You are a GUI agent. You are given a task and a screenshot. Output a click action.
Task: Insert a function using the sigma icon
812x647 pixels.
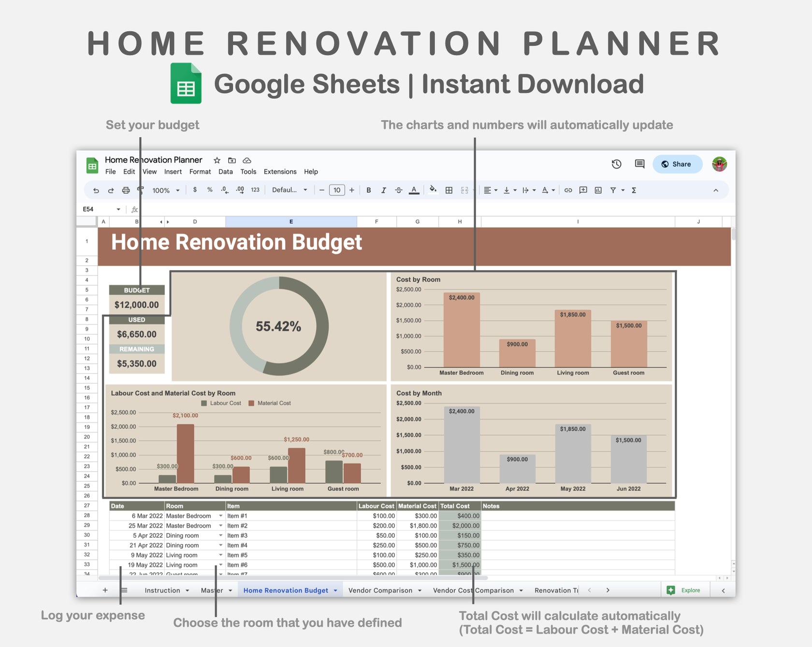[633, 190]
